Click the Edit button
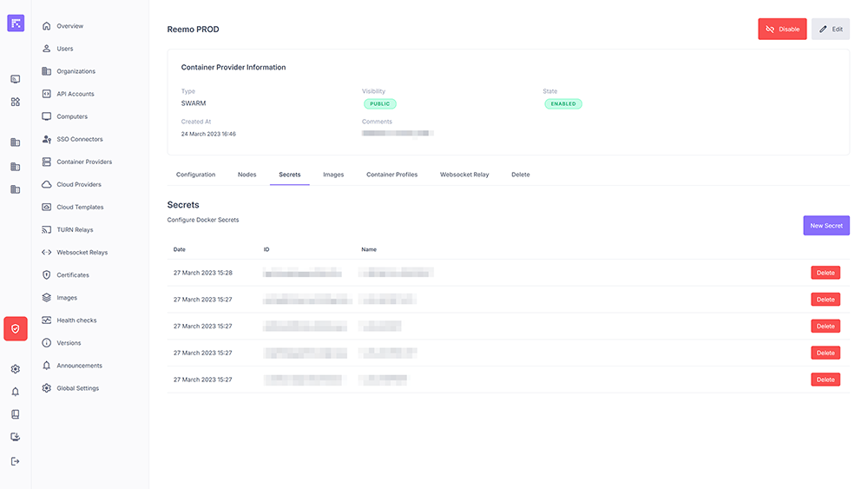 click(x=831, y=29)
